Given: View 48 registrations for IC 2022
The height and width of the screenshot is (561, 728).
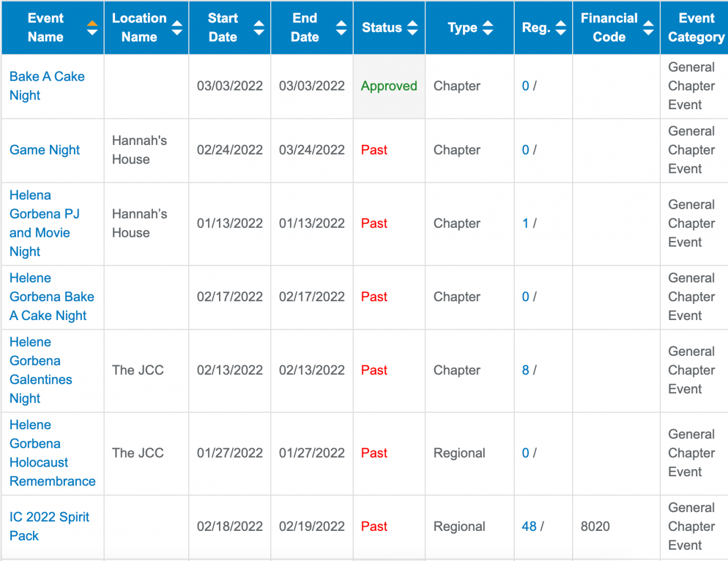Looking at the screenshot, I should (x=529, y=526).
